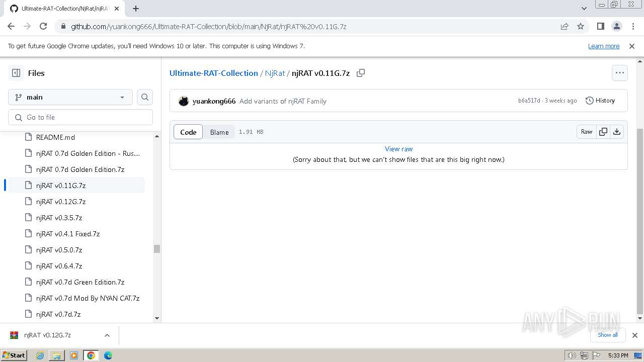Reload the current page
644x362 pixels.
[x=43, y=26]
